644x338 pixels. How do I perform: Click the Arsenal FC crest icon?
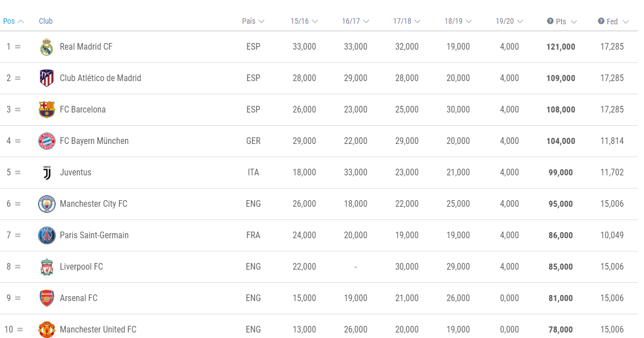[47, 298]
